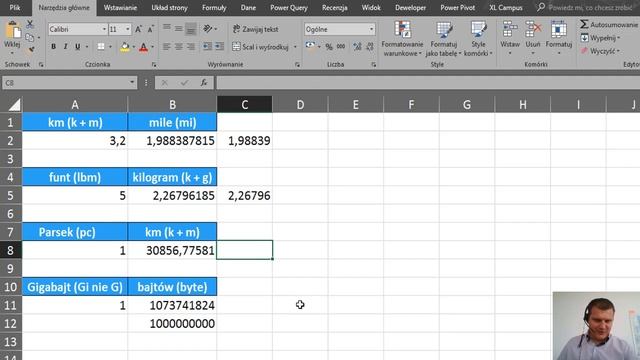Open the Scal i wyśrodkuj dropdown arrow

coord(295,47)
